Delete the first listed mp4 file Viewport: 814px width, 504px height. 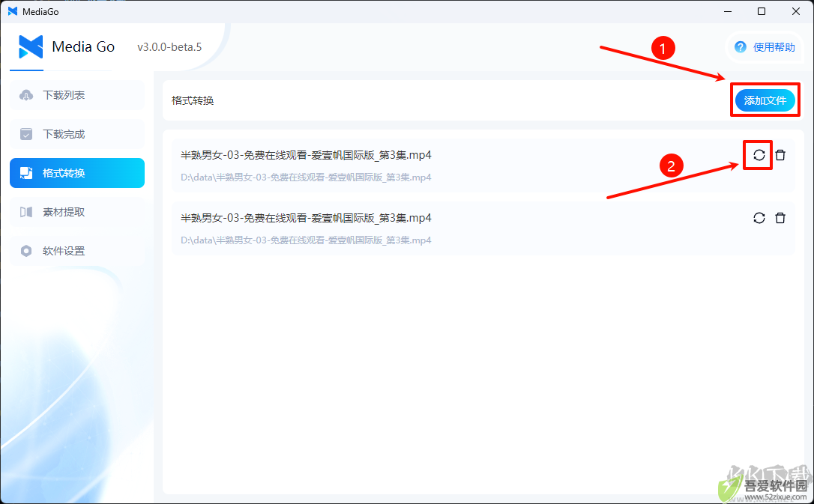780,155
